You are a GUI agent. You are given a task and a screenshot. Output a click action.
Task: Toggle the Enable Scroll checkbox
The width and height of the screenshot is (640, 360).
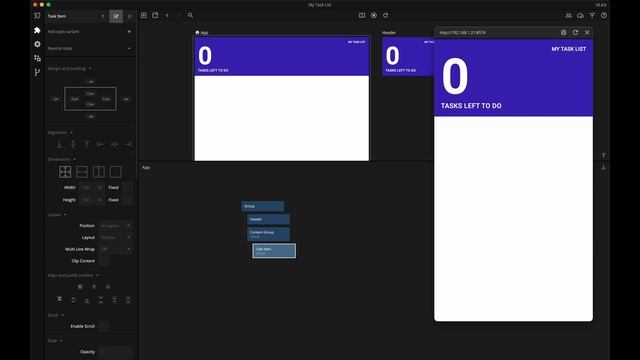coord(104,326)
